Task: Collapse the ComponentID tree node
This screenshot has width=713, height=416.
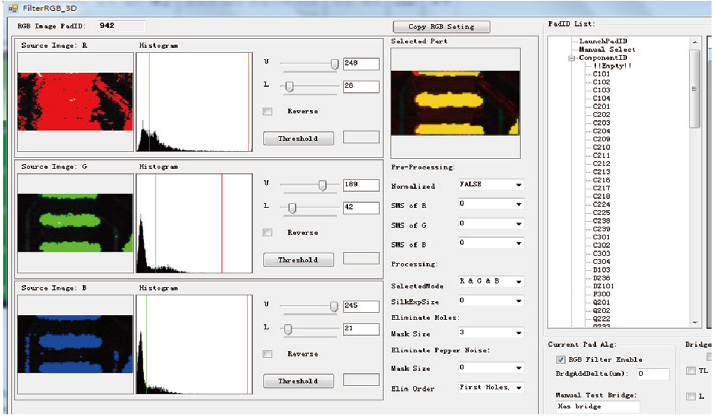Action: [x=571, y=58]
